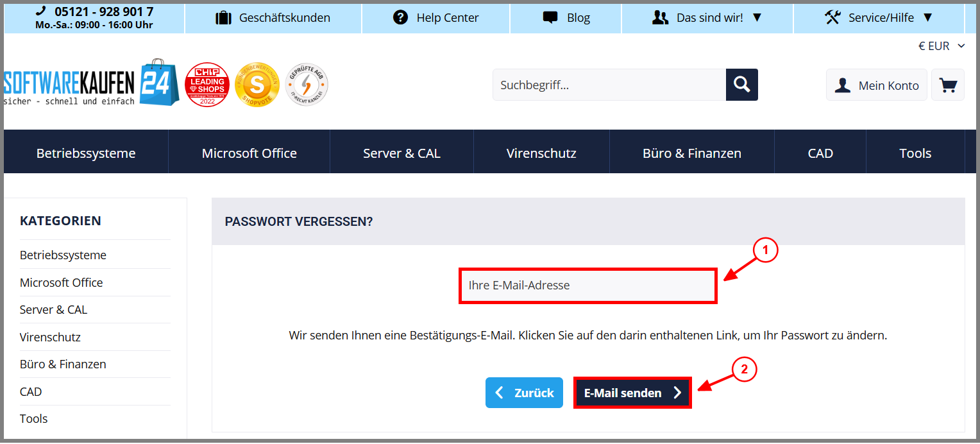The height and width of the screenshot is (444, 980).
Task: Click the magnifying glass search button
Action: (742, 85)
